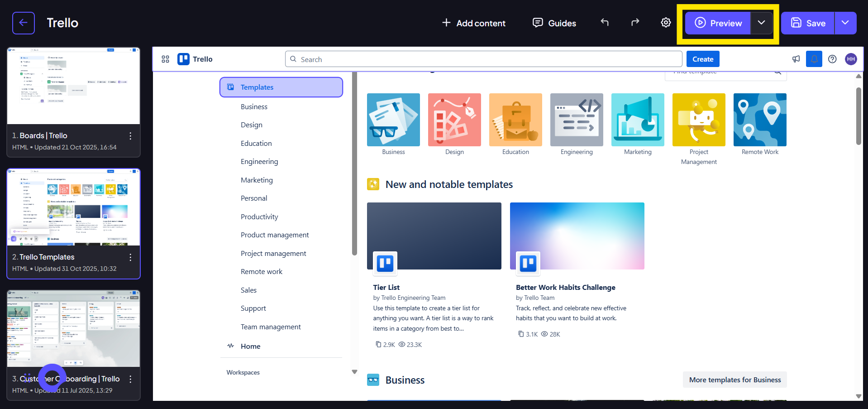Open the Better Work Habits Challenge cover

[577, 236]
